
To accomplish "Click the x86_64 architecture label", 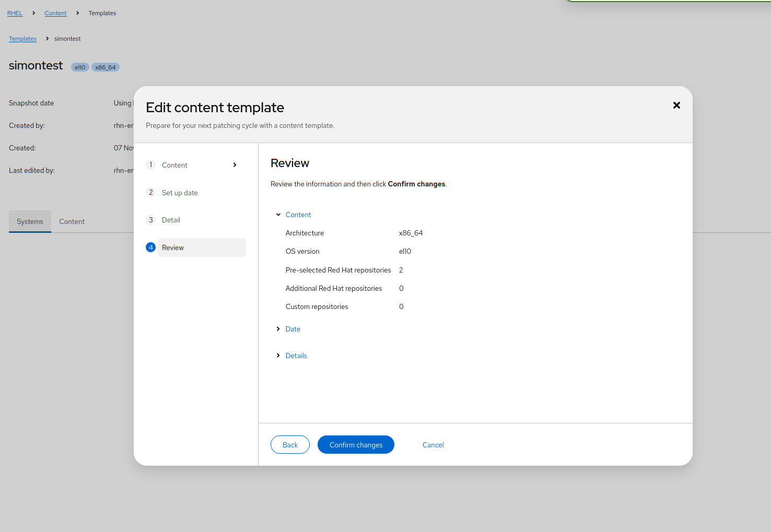I will coord(106,67).
